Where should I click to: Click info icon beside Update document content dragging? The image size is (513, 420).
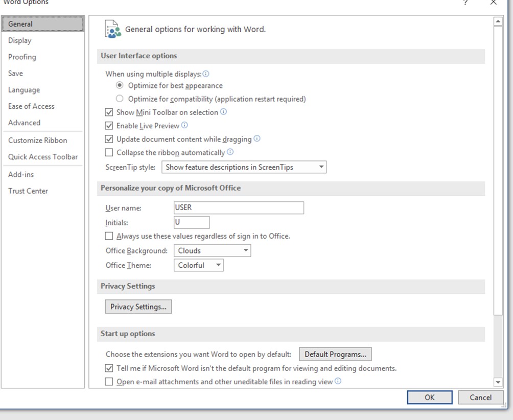pyautogui.click(x=257, y=138)
